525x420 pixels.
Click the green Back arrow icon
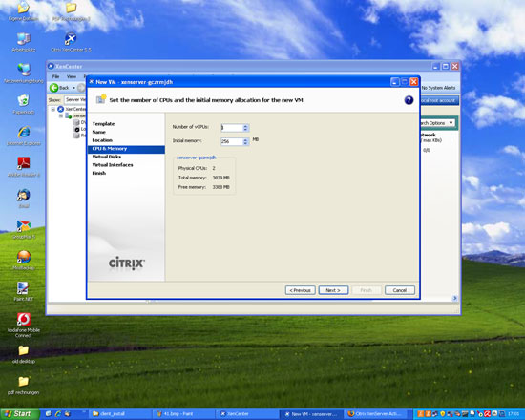(x=53, y=88)
